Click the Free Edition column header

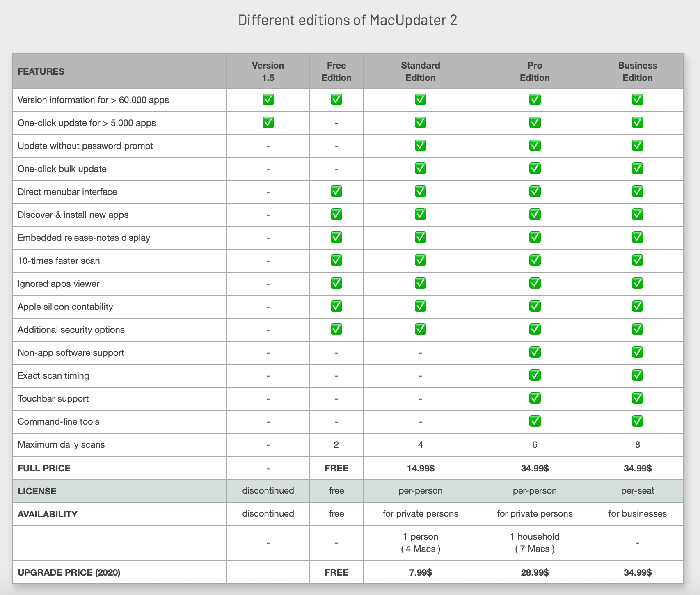(336, 71)
